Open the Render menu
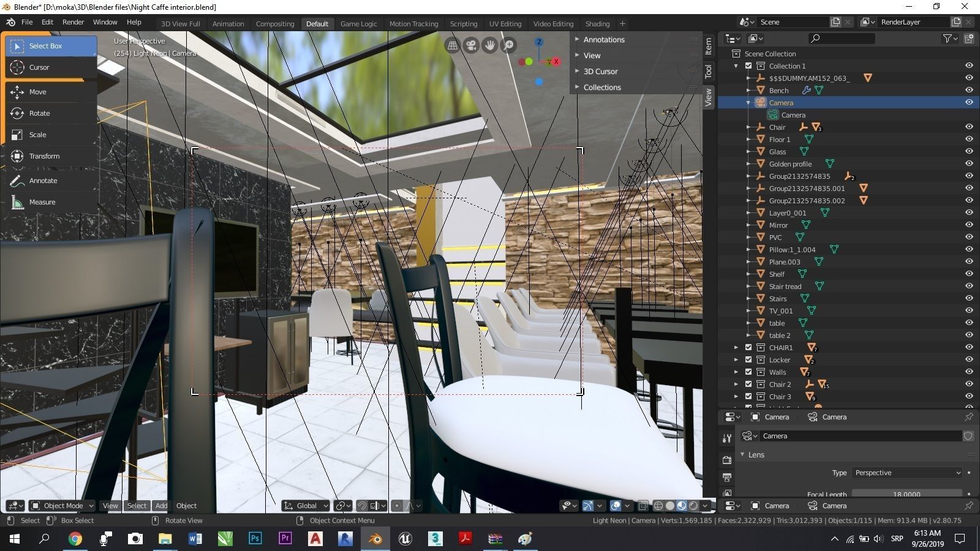Screen dimensions: 980x551 click(x=73, y=22)
